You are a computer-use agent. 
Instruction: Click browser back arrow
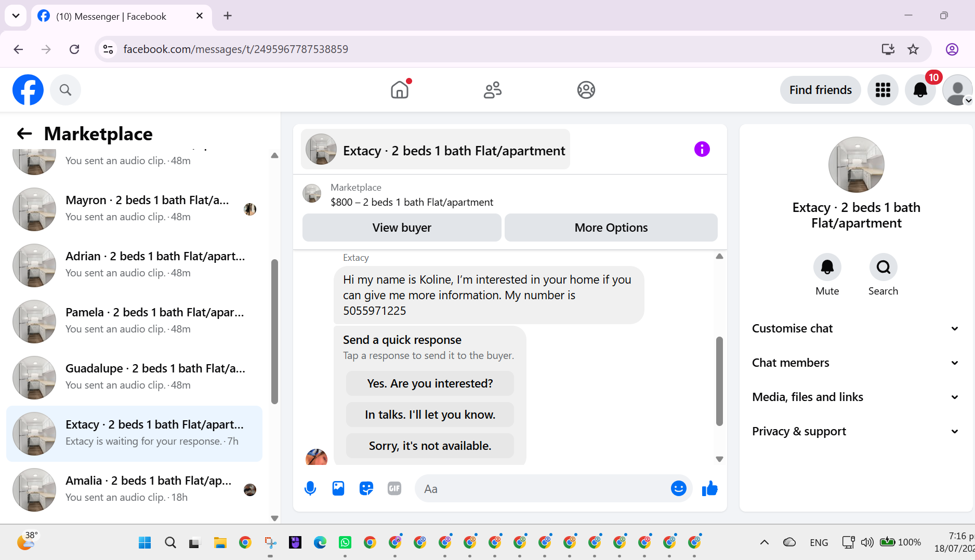point(19,49)
